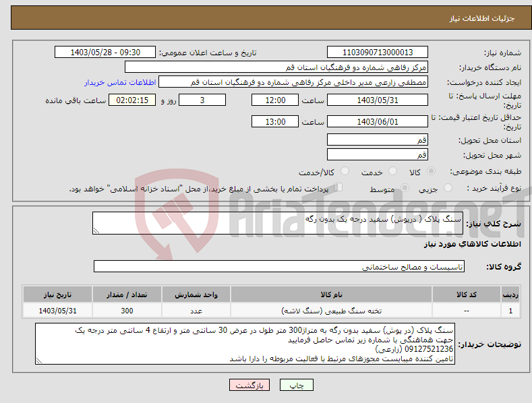Click the اطلاعات کالاهای مورد نیاز heading
Image resolution: width=532 pixels, height=403 pixels.
[x=472, y=244]
